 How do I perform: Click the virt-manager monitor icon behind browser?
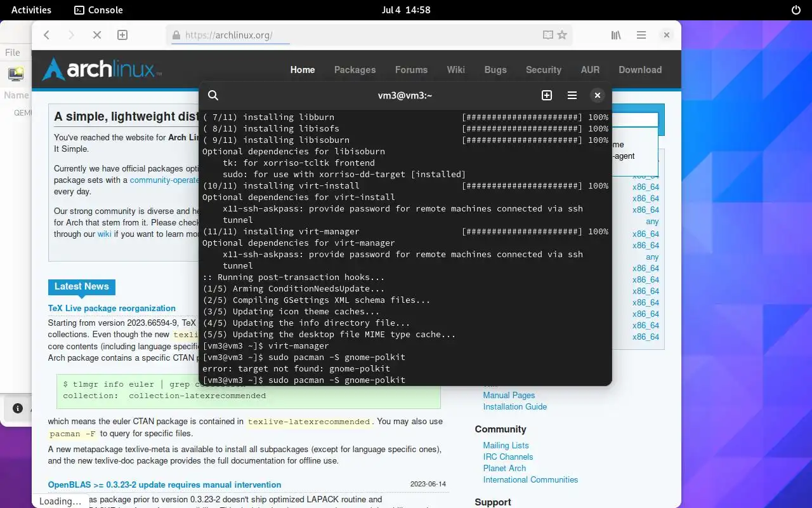click(15, 74)
